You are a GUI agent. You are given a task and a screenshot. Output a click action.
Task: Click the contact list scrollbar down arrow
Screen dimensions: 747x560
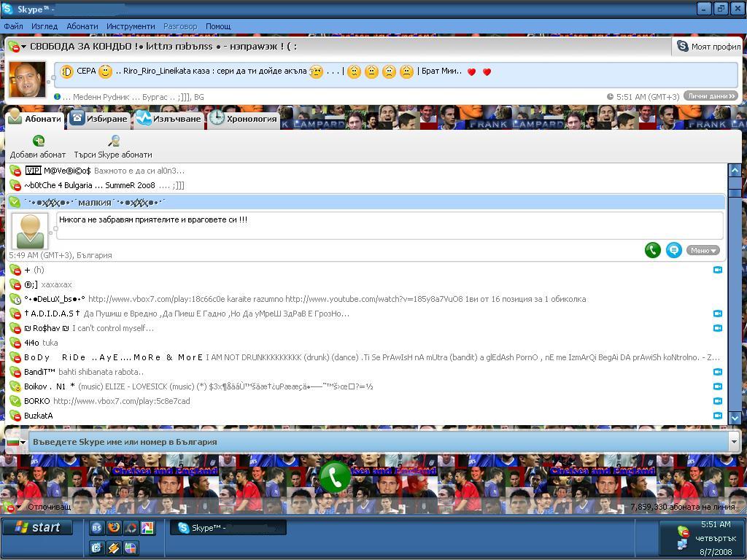[735, 418]
